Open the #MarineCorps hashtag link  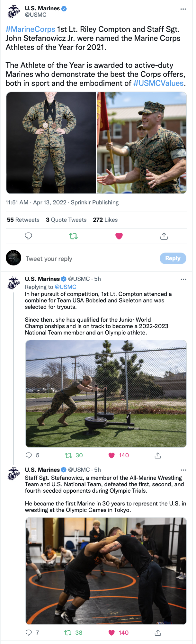(x=31, y=29)
